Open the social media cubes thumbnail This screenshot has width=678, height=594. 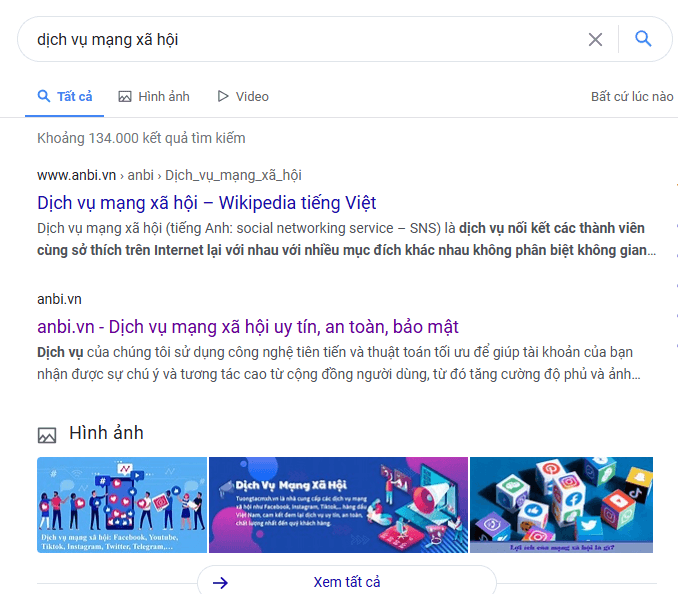[561, 505]
